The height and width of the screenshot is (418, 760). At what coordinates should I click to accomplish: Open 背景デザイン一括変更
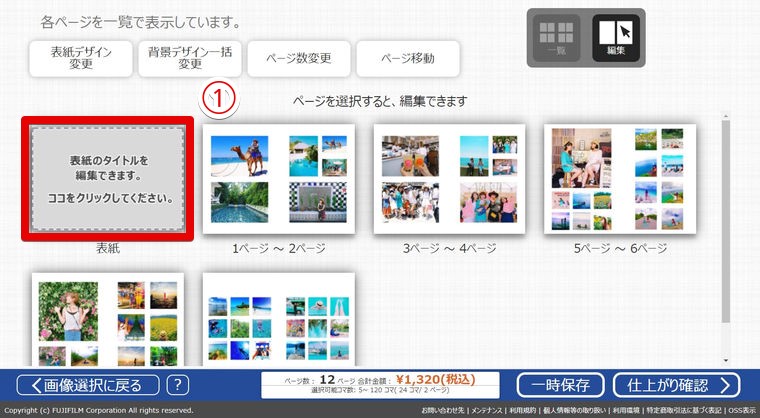click(x=189, y=59)
